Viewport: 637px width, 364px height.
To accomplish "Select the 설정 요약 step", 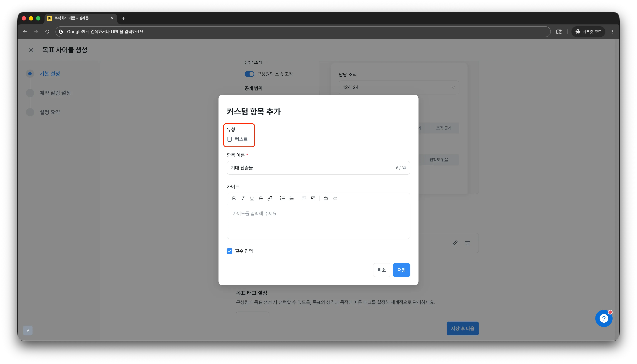I will (50, 112).
